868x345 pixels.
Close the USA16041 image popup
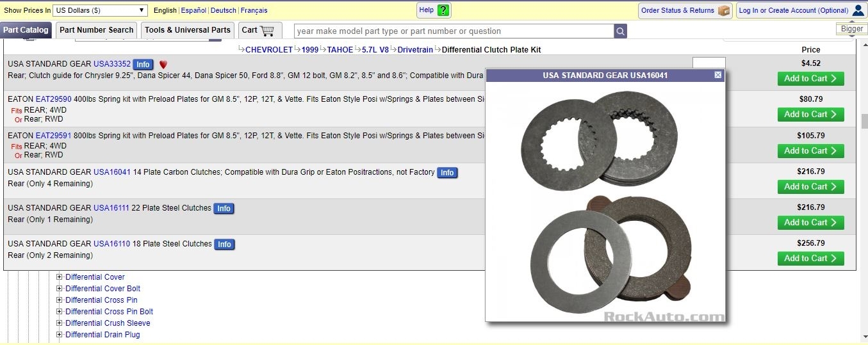(x=717, y=76)
